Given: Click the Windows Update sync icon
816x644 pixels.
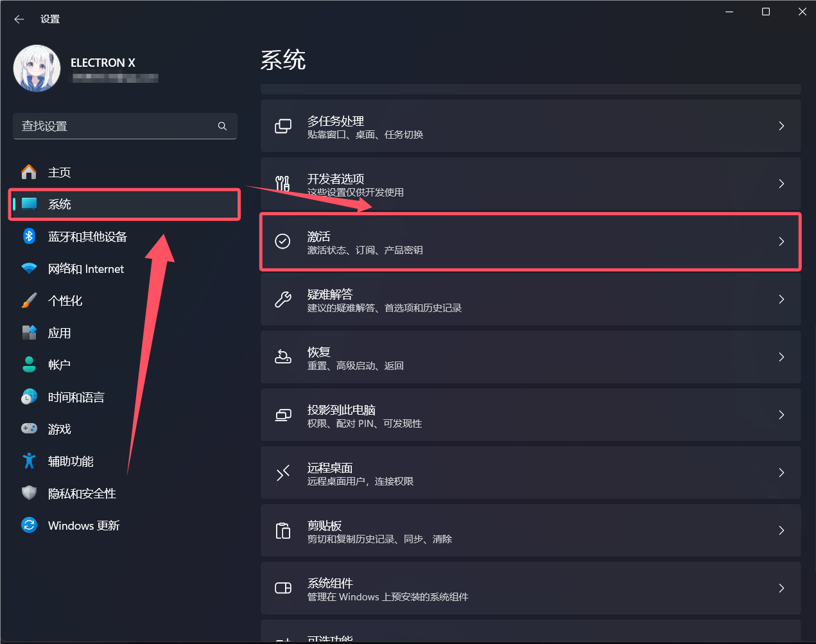Looking at the screenshot, I should (29, 525).
